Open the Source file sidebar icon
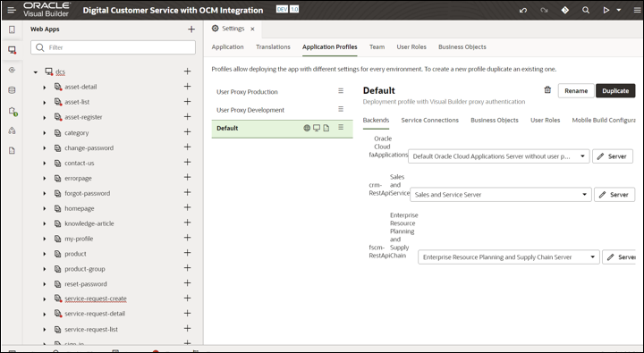 tap(12, 151)
